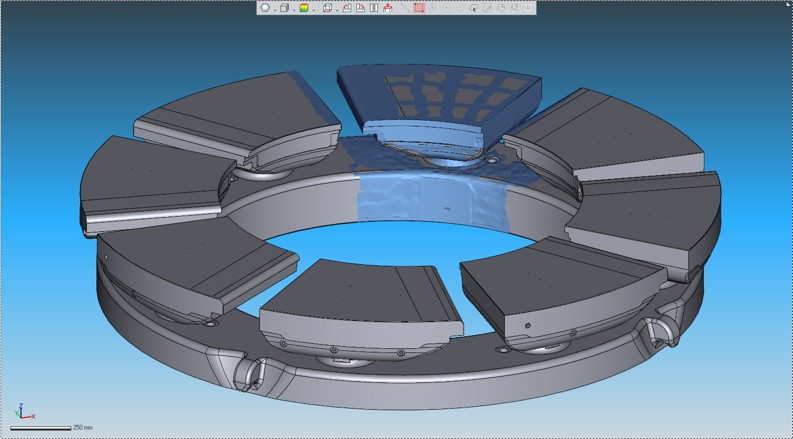The image size is (793, 439).
Task: Select the two vertical panels icon
Action: tap(373, 8)
